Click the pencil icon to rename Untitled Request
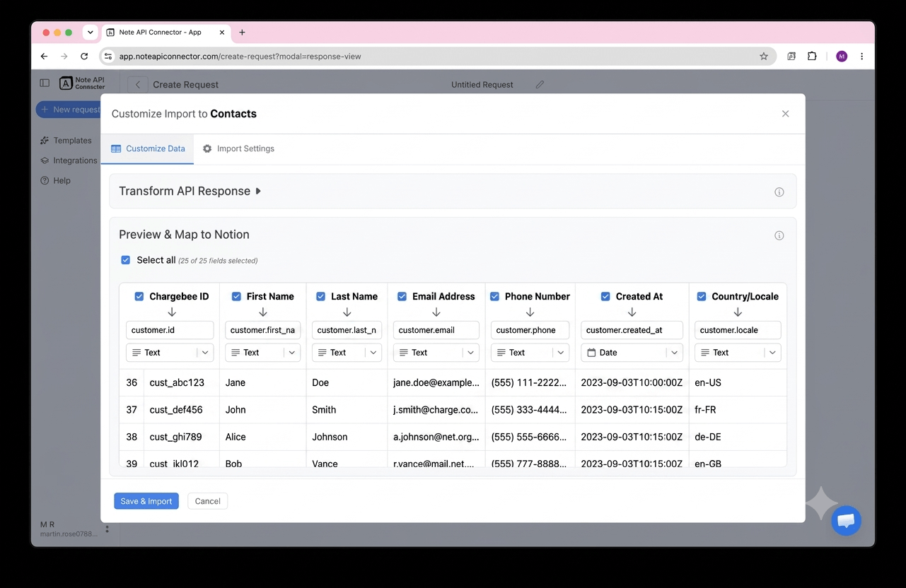Image resolution: width=906 pixels, height=588 pixels. pos(540,85)
